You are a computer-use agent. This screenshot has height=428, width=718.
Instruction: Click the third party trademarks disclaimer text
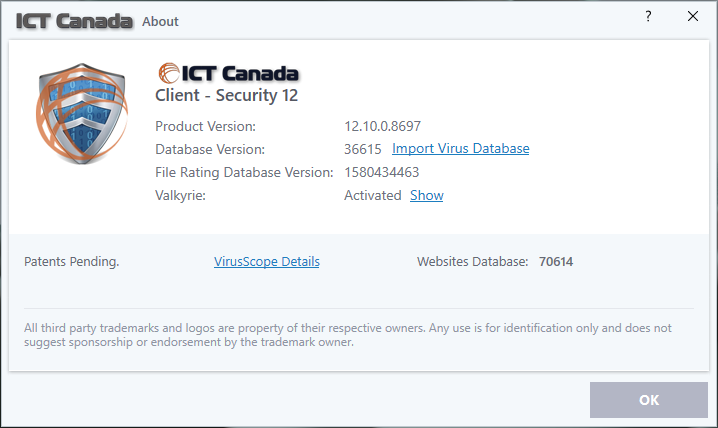point(347,334)
